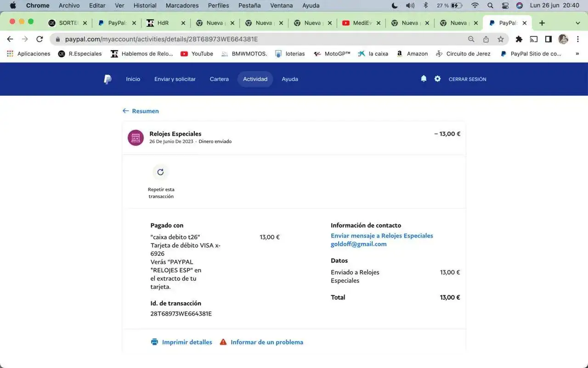This screenshot has width=588, height=368.
Task: Open the Archivo menu
Action: (x=69, y=6)
